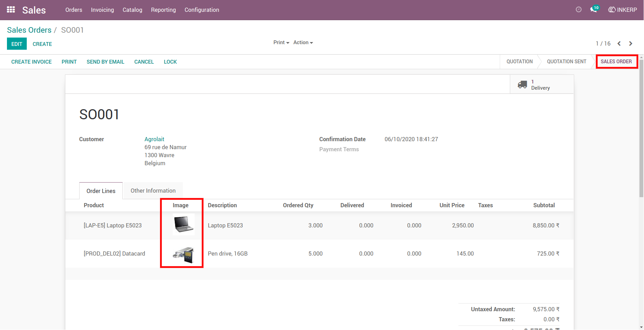The image size is (644, 330).
Task: Open the conversations chat icon with badge
Action: pyautogui.click(x=594, y=9)
